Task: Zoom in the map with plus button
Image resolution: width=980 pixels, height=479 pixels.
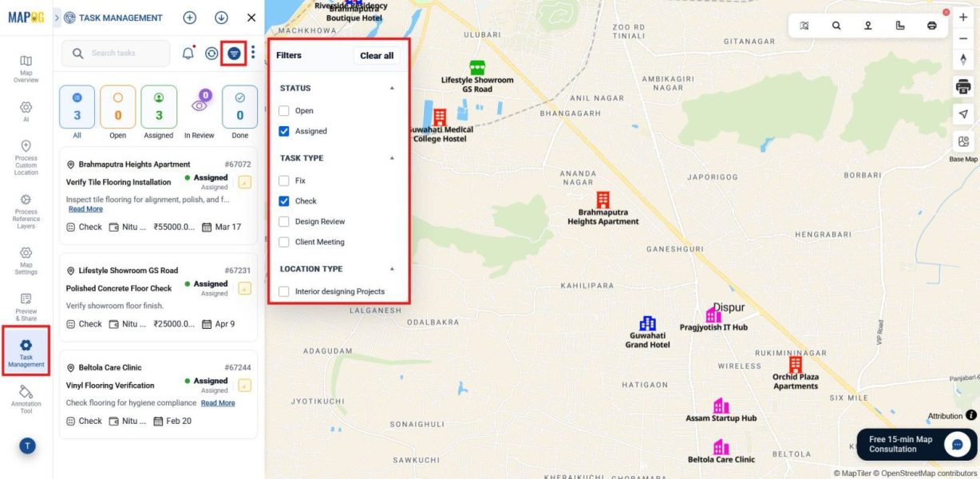Action: (962, 17)
